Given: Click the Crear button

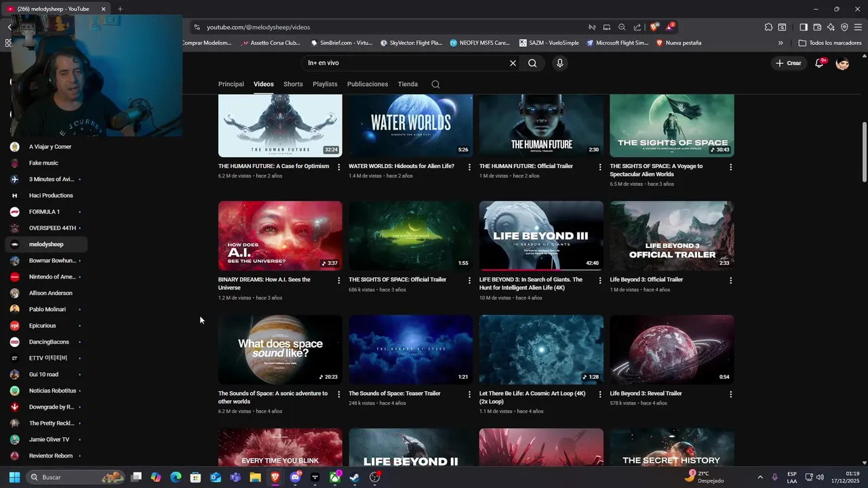Looking at the screenshot, I should (x=789, y=63).
